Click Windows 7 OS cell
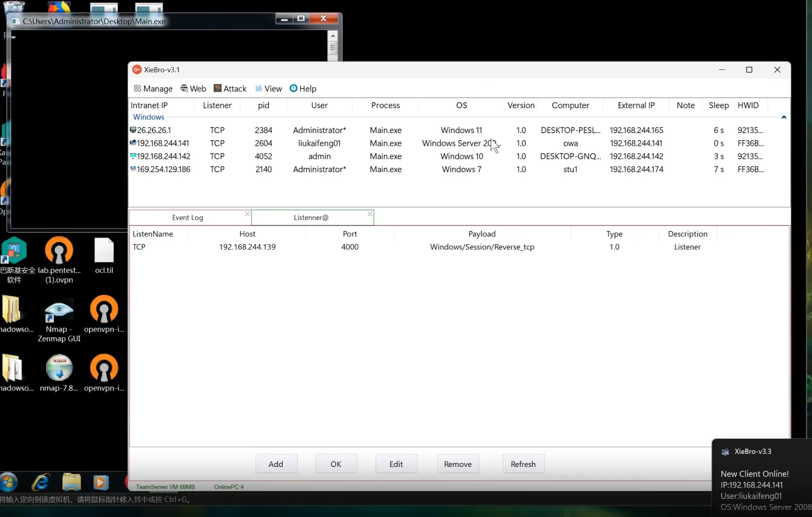 pos(461,169)
